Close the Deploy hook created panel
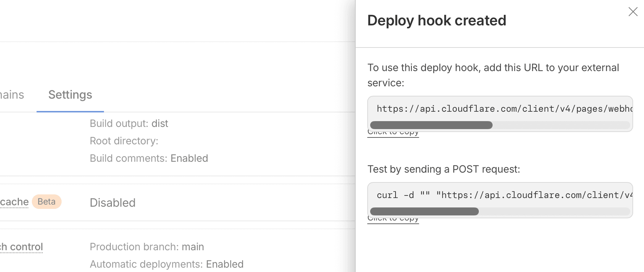Screen dimensions: 644x272 pyautogui.click(x=633, y=12)
